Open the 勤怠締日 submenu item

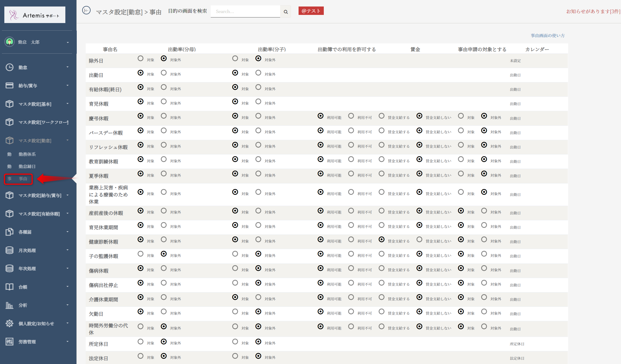coord(27,166)
